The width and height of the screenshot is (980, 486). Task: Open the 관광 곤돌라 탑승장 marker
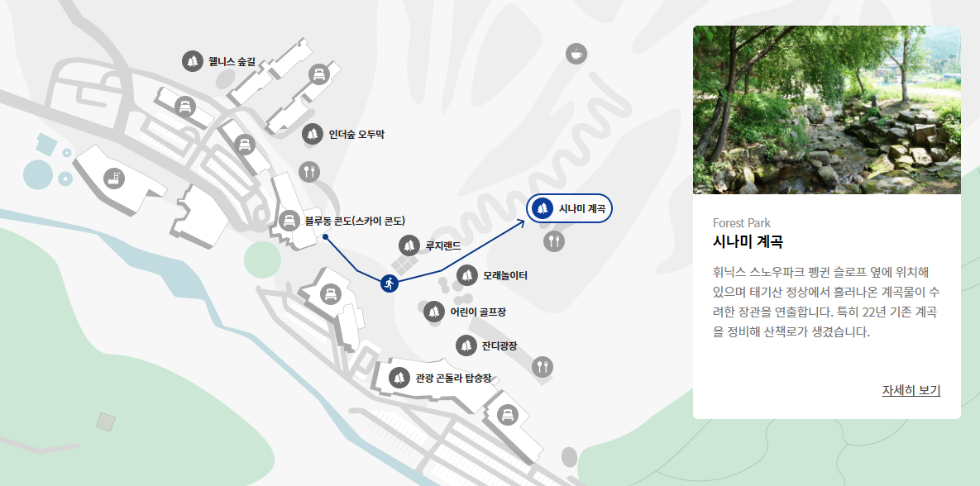click(399, 377)
